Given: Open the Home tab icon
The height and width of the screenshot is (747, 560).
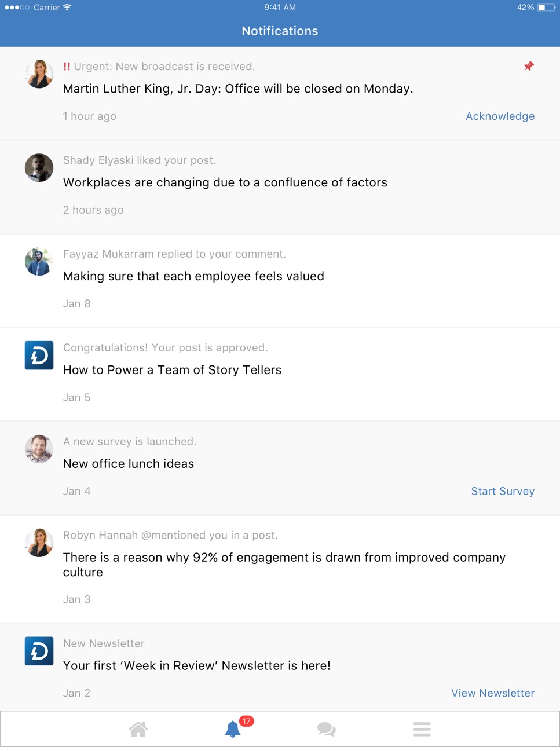Looking at the screenshot, I should [x=138, y=729].
